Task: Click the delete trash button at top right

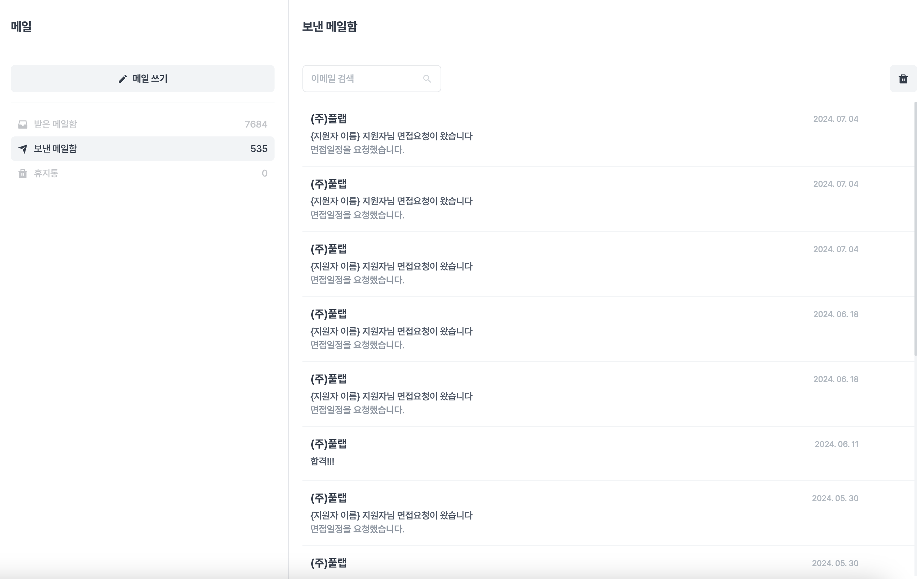Action: [x=903, y=79]
